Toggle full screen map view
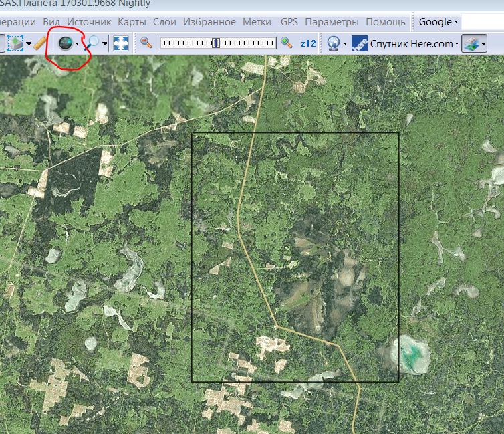This screenshot has width=504, height=434. tap(121, 43)
